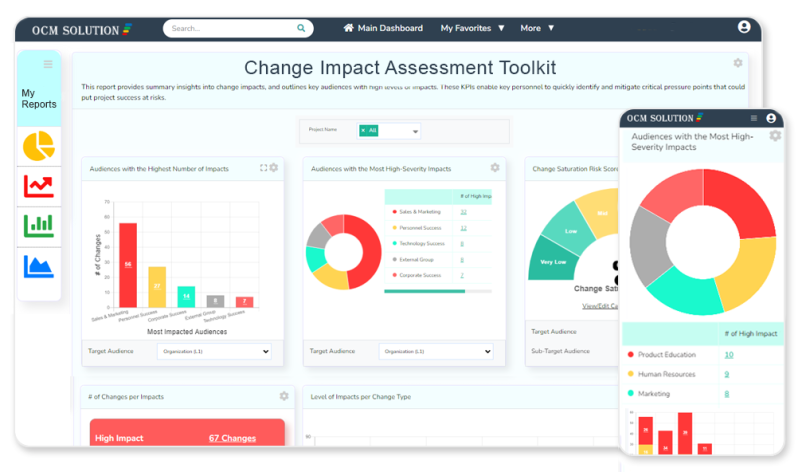Click the '67 Changes' link on High Impact
The image size is (810, 472).
click(x=232, y=438)
